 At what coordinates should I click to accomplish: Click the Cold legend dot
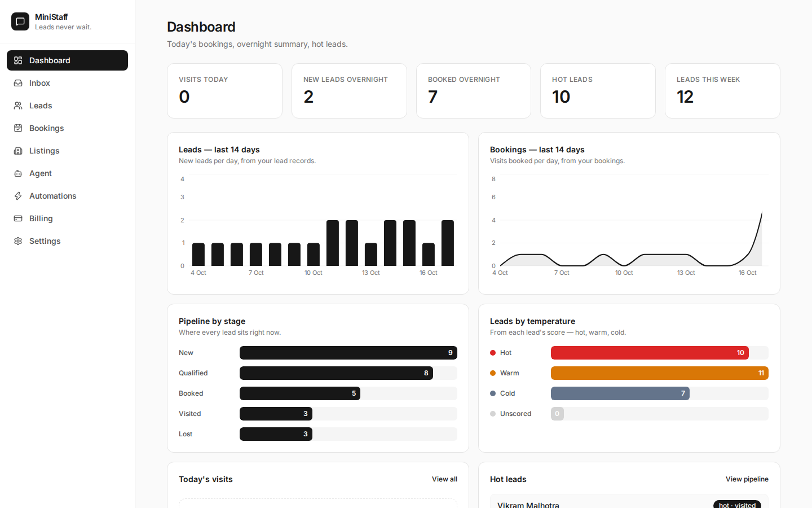click(493, 393)
